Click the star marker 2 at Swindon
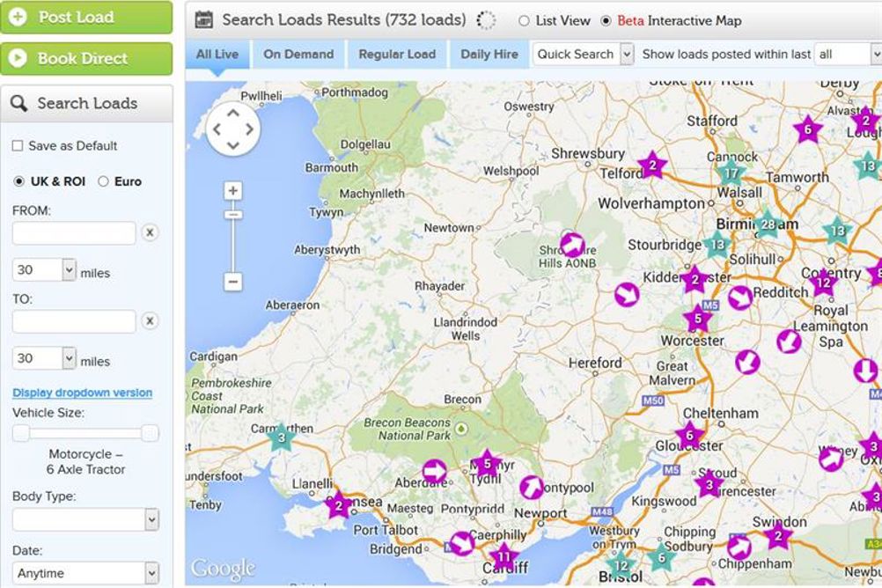Image resolution: width=882 pixels, height=588 pixels. 778,536
